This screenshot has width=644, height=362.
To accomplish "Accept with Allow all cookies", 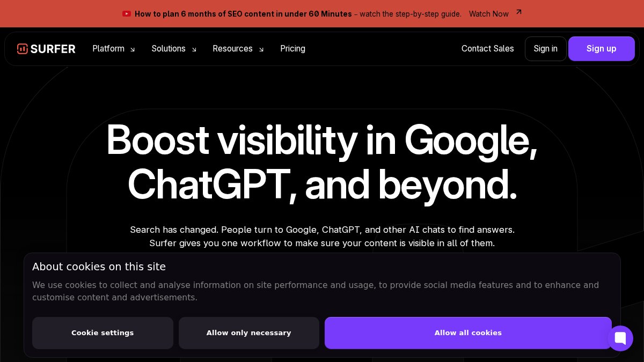I will [468, 333].
